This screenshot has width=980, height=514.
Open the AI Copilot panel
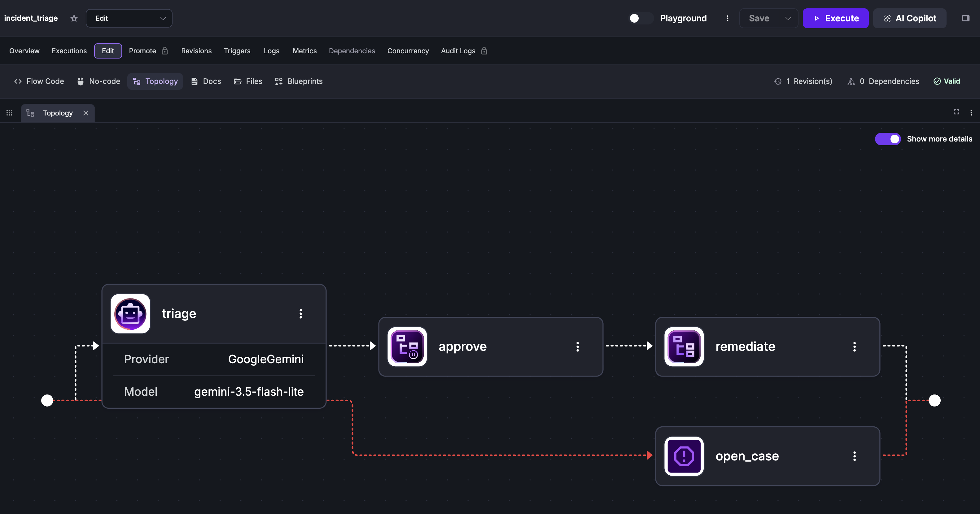point(910,18)
